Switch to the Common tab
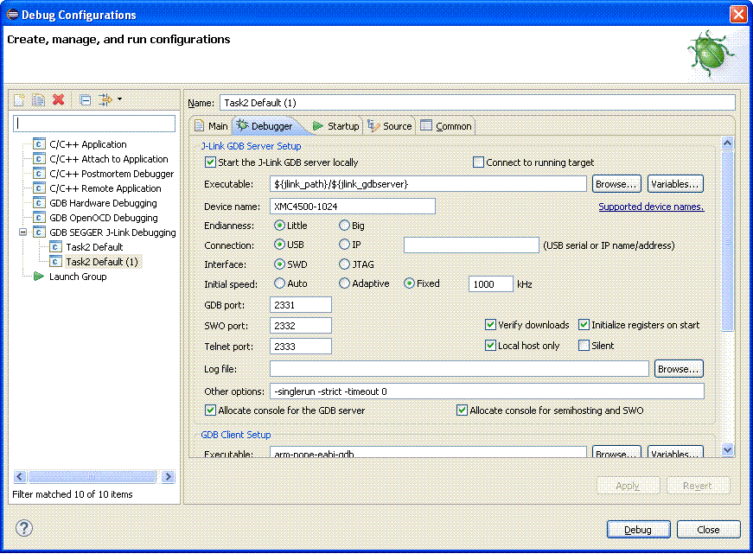Image resolution: width=753 pixels, height=560 pixels. (446, 125)
